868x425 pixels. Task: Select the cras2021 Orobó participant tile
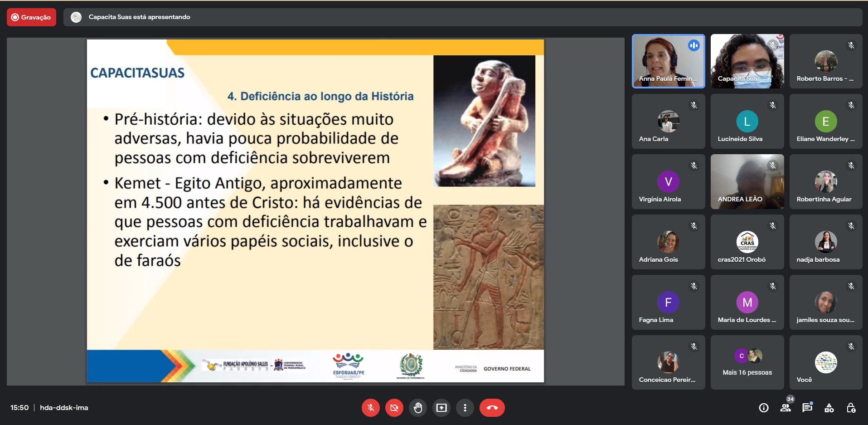click(747, 242)
